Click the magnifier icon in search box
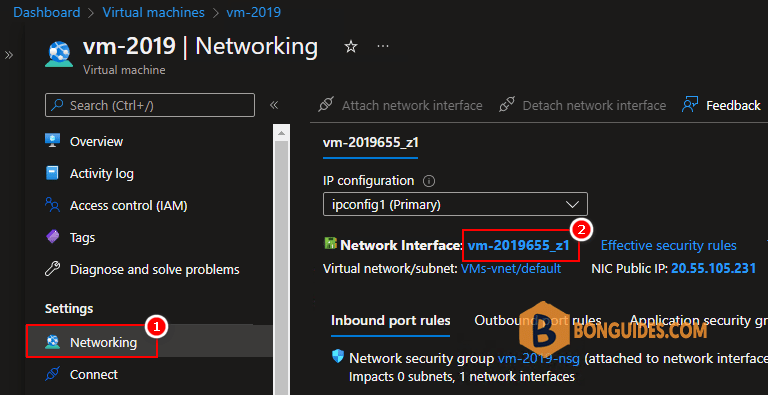Image resolution: width=768 pixels, height=395 pixels. pos(58,105)
